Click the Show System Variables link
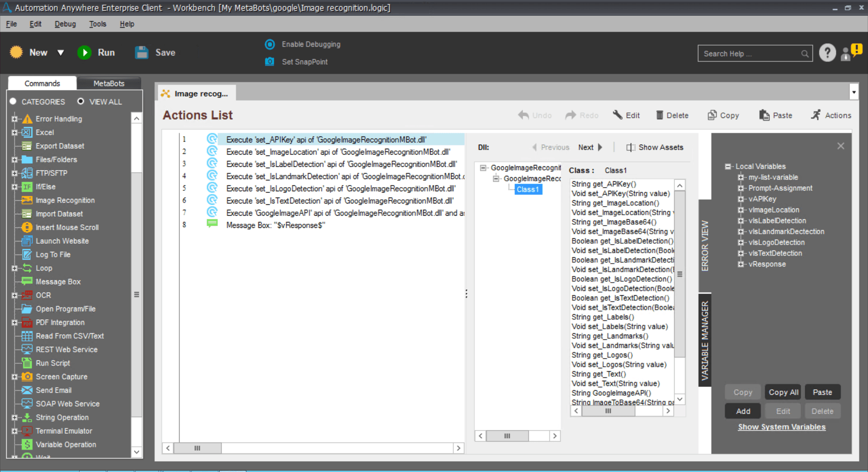The image size is (868, 472). coord(782,427)
